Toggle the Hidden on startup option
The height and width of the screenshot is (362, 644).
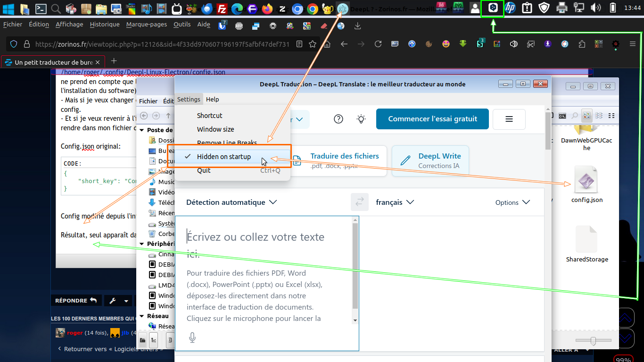224,157
